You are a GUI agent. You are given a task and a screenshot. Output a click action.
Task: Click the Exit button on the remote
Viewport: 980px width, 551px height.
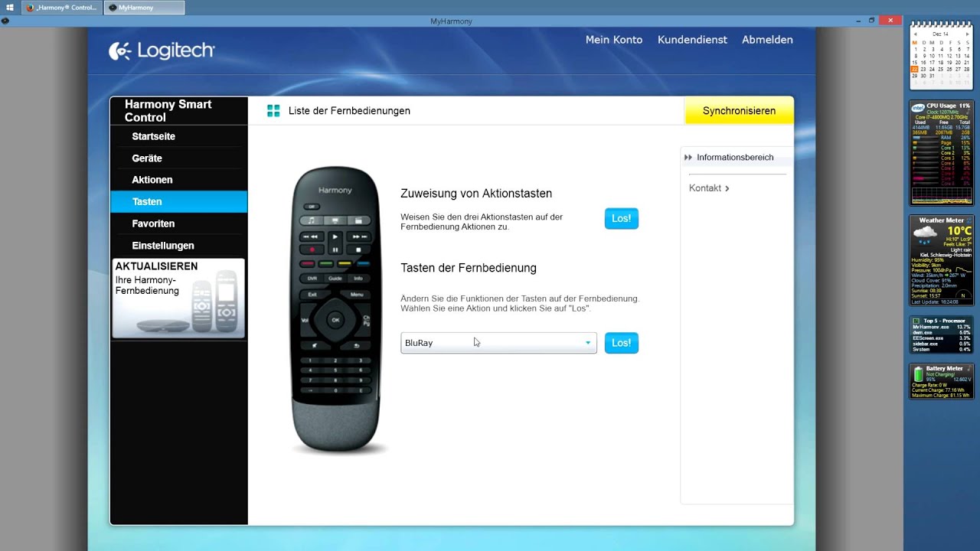point(312,295)
